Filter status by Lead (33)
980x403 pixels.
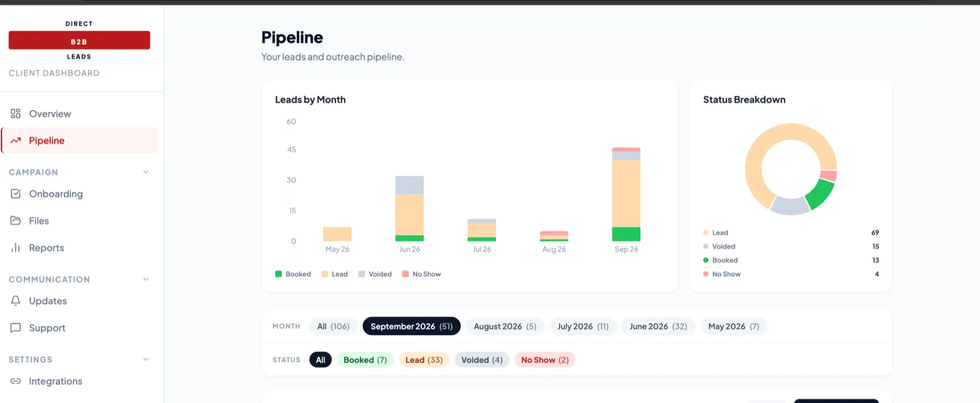coord(424,360)
